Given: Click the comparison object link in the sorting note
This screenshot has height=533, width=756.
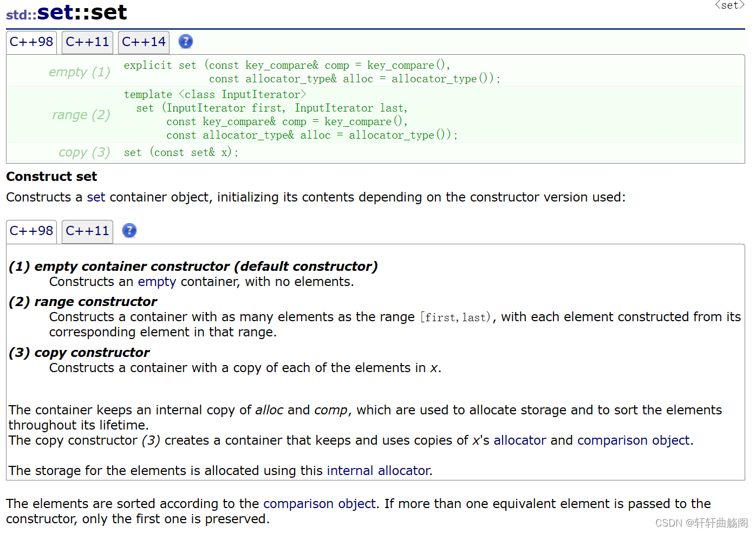Looking at the screenshot, I should pos(320,504).
